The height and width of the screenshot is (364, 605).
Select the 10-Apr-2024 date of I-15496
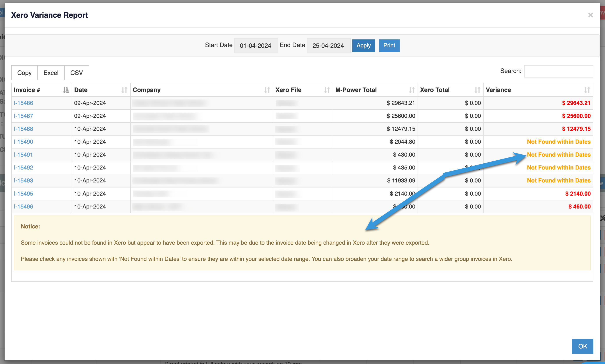(90, 207)
